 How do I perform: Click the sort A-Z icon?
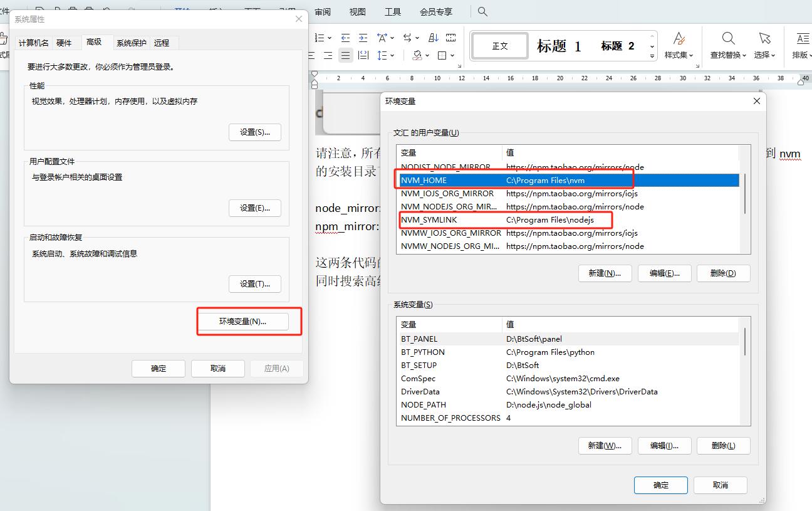click(x=434, y=38)
